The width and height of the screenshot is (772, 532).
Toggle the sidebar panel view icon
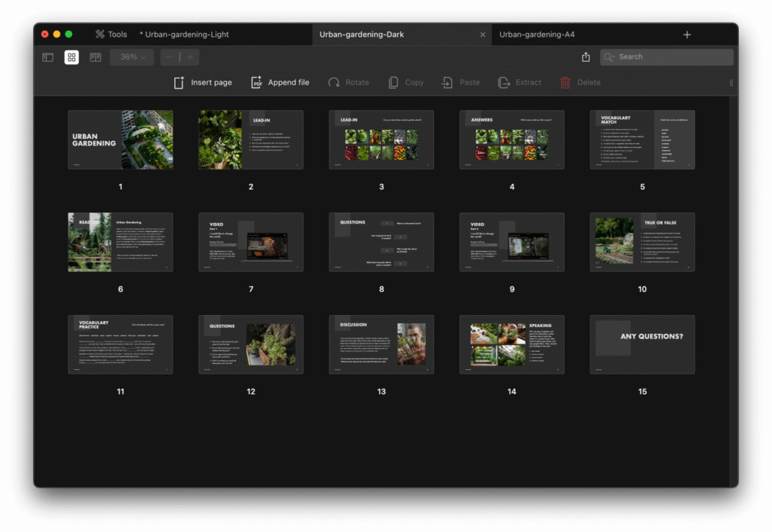pos(47,57)
